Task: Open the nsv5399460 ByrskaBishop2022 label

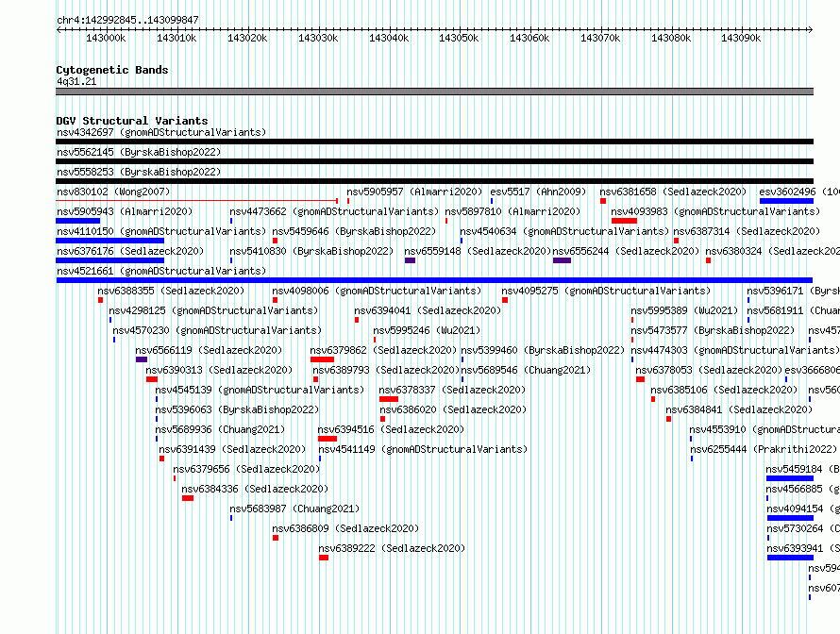Action: tap(543, 350)
